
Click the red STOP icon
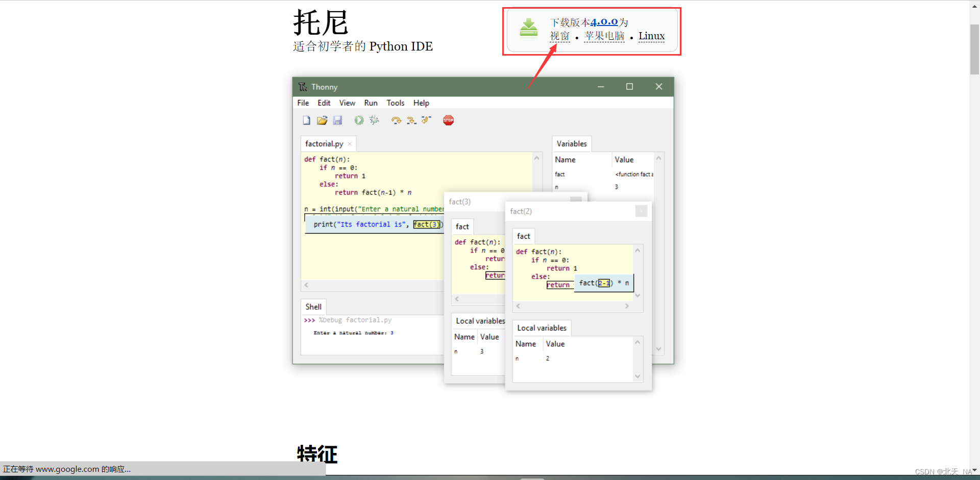coord(449,120)
